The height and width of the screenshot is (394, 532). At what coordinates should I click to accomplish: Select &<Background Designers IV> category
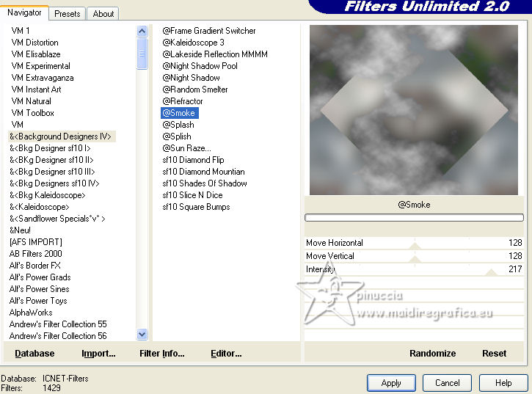point(62,136)
